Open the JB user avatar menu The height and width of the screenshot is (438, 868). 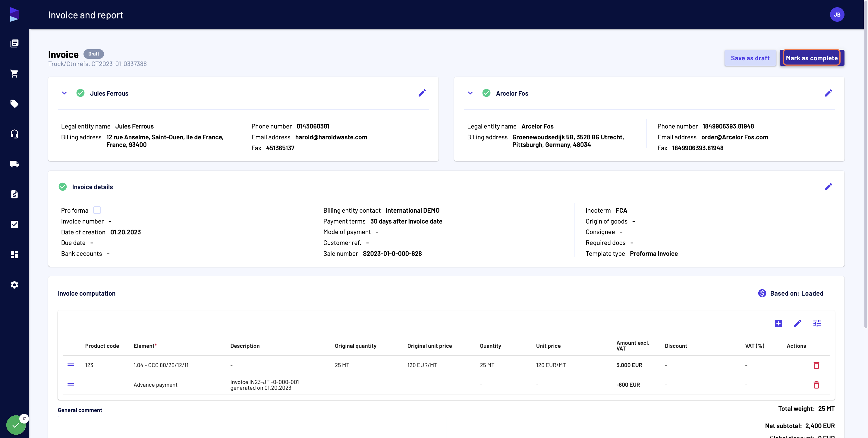pyautogui.click(x=837, y=14)
